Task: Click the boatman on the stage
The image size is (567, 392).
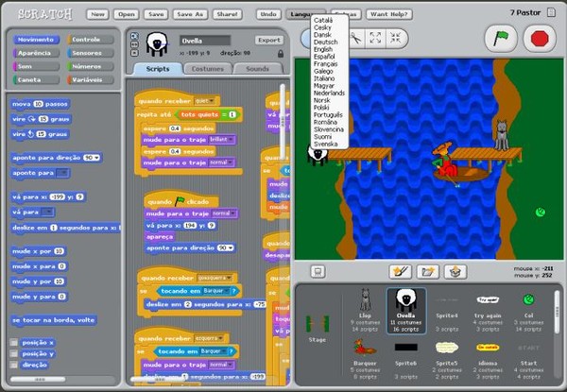Action: point(444,159)
